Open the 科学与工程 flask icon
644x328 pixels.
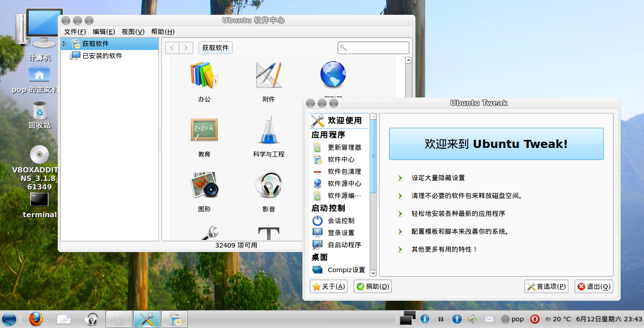(x=269, y=130)
